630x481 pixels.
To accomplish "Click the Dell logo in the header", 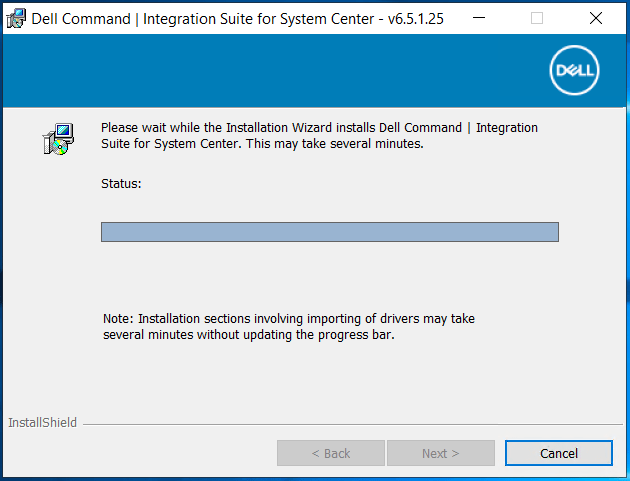I will point(574,71).
